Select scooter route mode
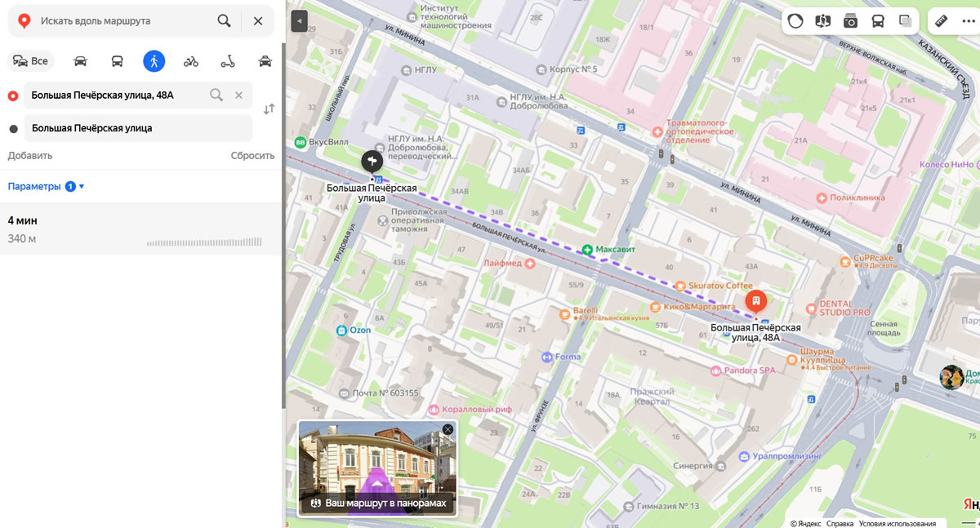 coord(228,61)
